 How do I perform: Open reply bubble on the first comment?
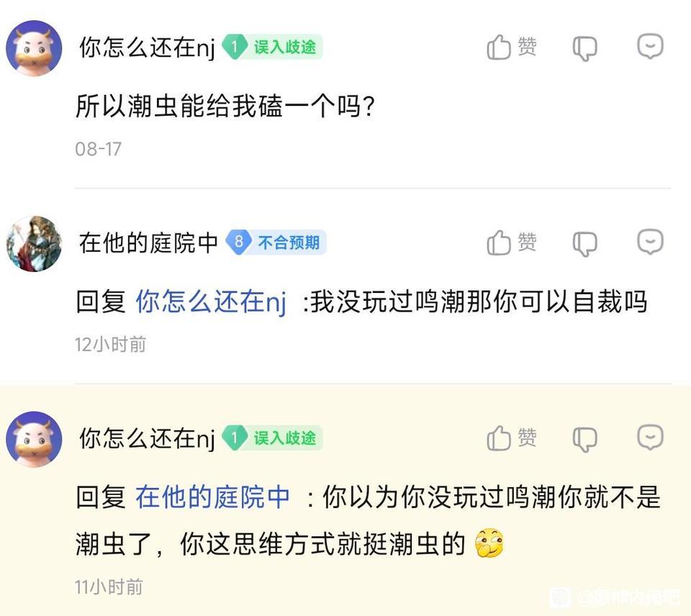pos(650,47)
